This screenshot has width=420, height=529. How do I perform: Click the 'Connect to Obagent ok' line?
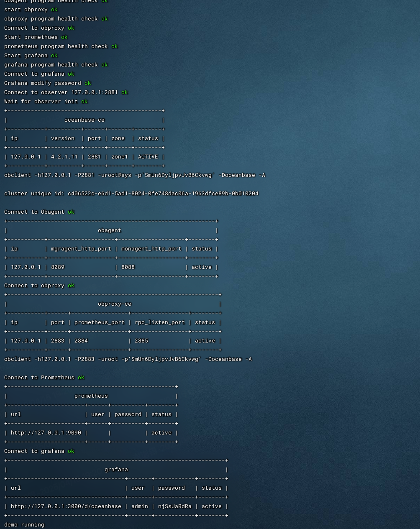pyautogui.click(x=39, y=212)
